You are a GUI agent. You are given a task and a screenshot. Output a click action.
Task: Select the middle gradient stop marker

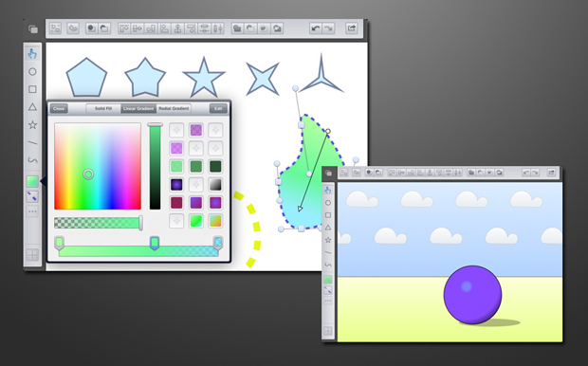pos(155,243)
